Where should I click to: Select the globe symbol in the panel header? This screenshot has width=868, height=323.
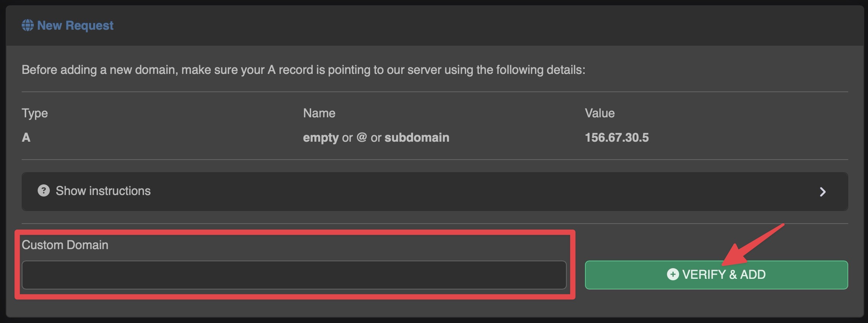(27, 25)
